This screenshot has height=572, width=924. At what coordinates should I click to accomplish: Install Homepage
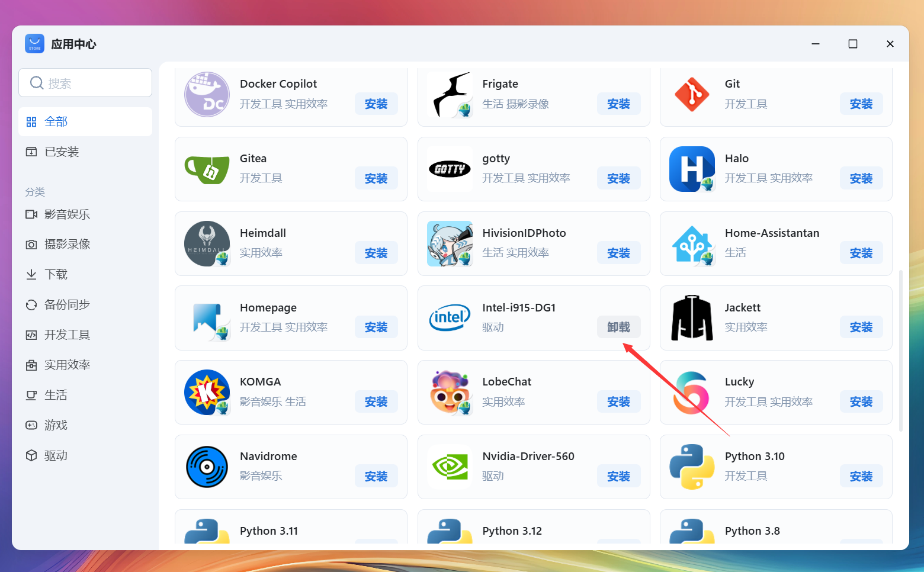coord(376,327)
